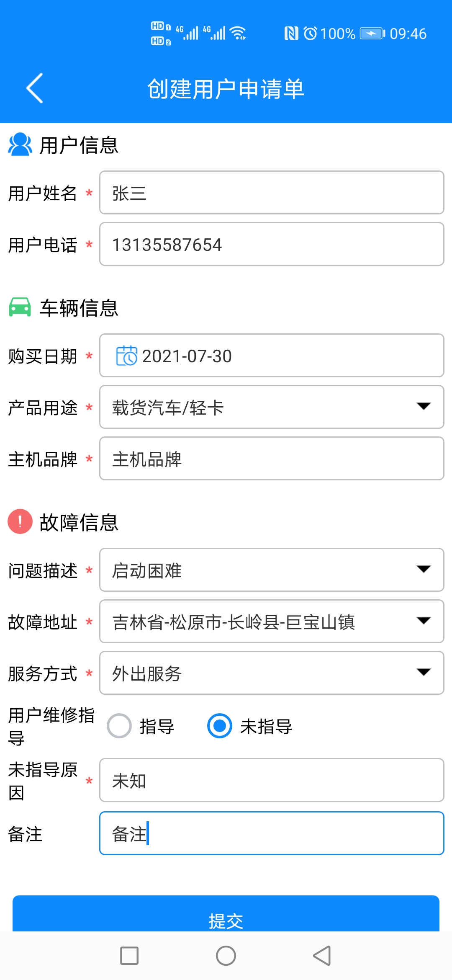452x980 pixels.
Task: Select the 指导 radio button
Action: click(x=120, y=726)
